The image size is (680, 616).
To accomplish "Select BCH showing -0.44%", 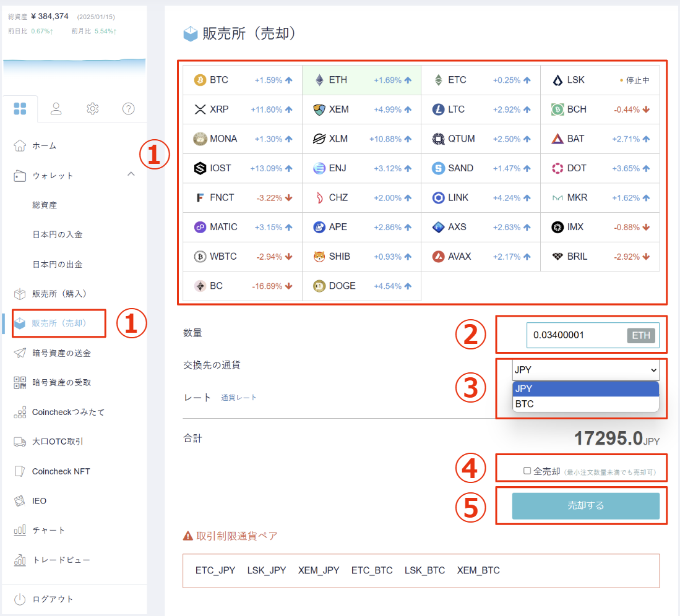I will coord(600,109).
